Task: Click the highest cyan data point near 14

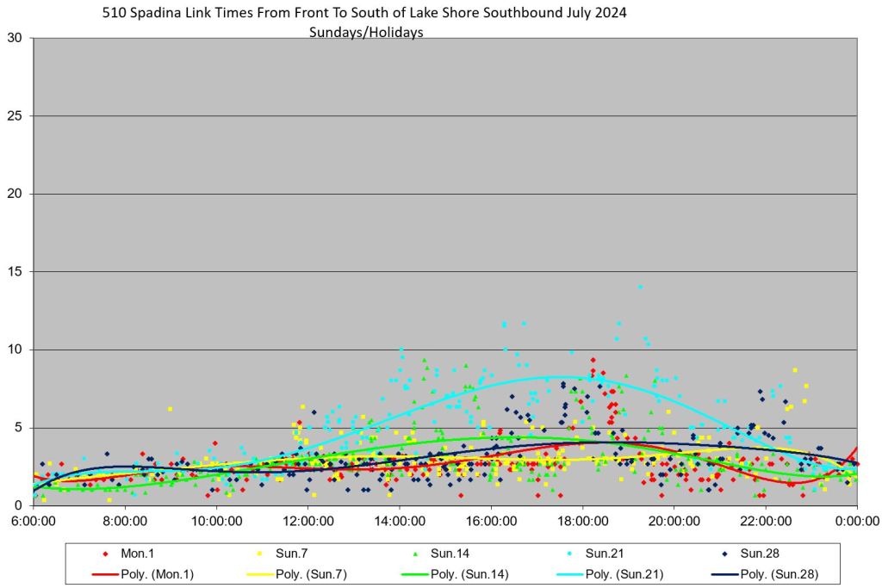Action: click(x=640, y=287)
